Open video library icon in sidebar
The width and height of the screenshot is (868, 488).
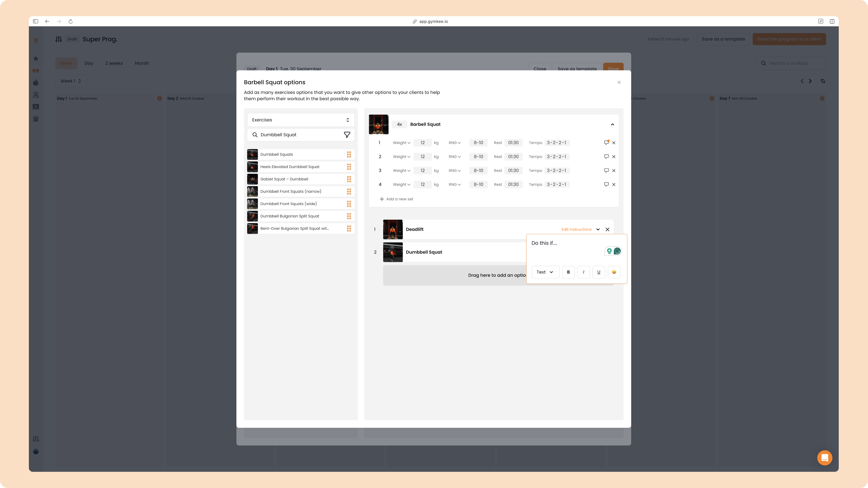[x=36, y=107]
